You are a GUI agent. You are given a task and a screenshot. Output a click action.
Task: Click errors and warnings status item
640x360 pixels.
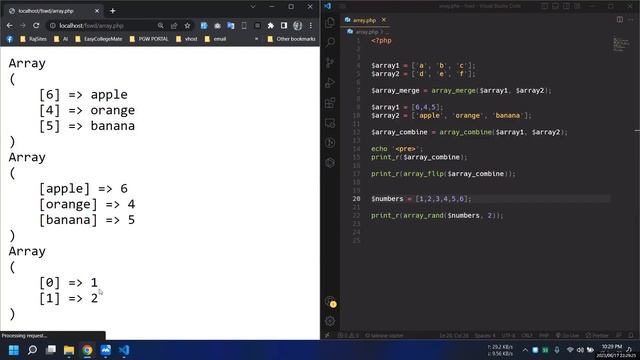(x=349, y=336)
